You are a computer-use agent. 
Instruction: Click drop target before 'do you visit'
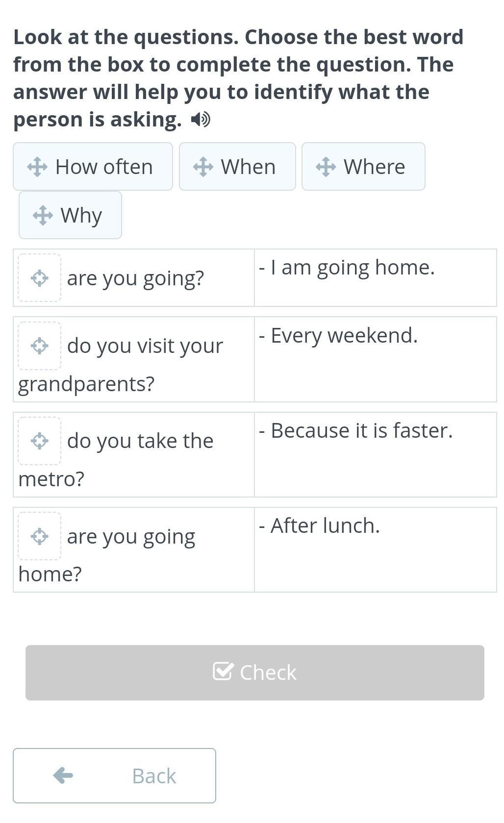pyautogui.click(x=40, y=346)
